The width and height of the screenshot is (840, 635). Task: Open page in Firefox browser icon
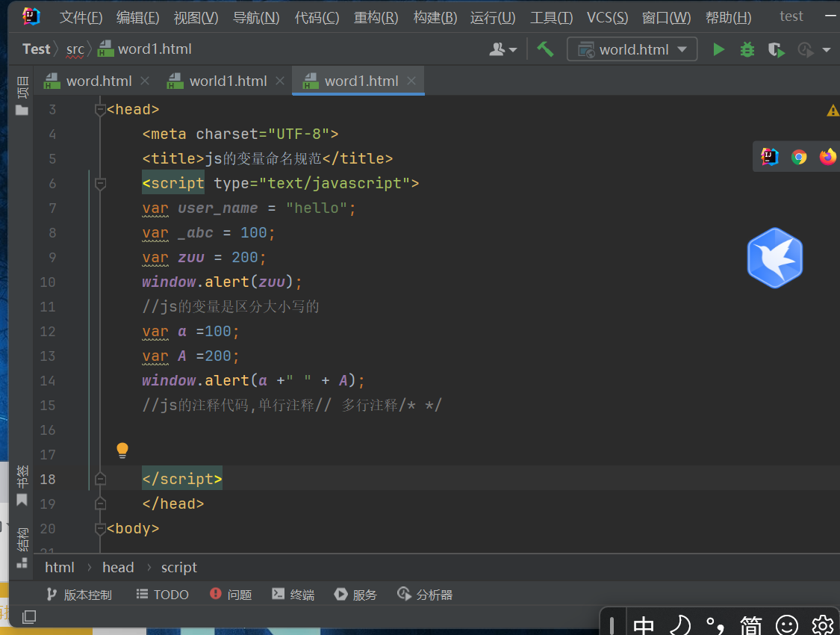pos(827,157)
